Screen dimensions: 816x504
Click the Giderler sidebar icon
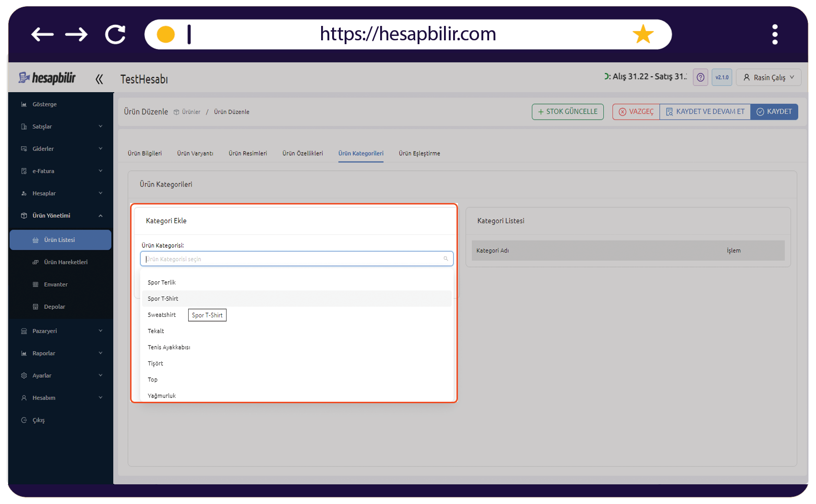[x=24, y=149]
